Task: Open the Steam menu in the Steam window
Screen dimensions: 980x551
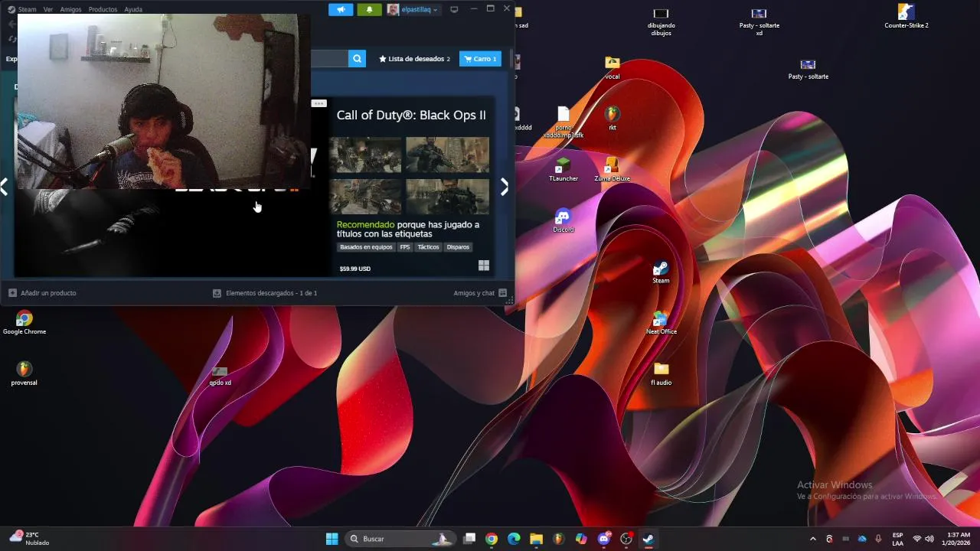Action: (22, 9)
